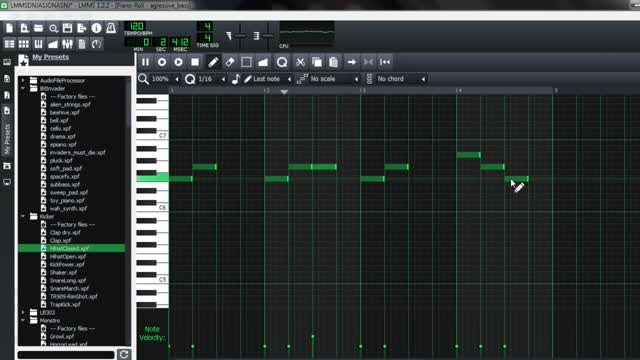Click the new project from template icon
640x360 pixels.
coord(24,28)
